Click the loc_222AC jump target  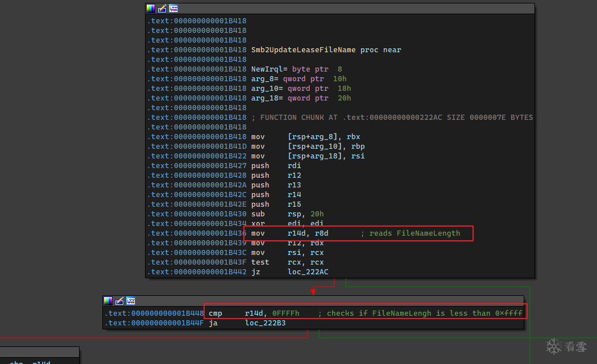tap(308, 272)
